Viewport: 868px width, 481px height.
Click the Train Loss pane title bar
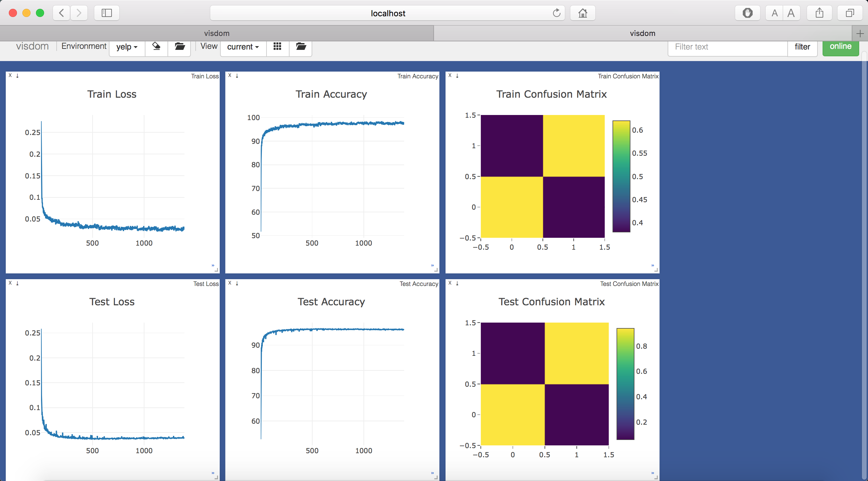[113, 76]
